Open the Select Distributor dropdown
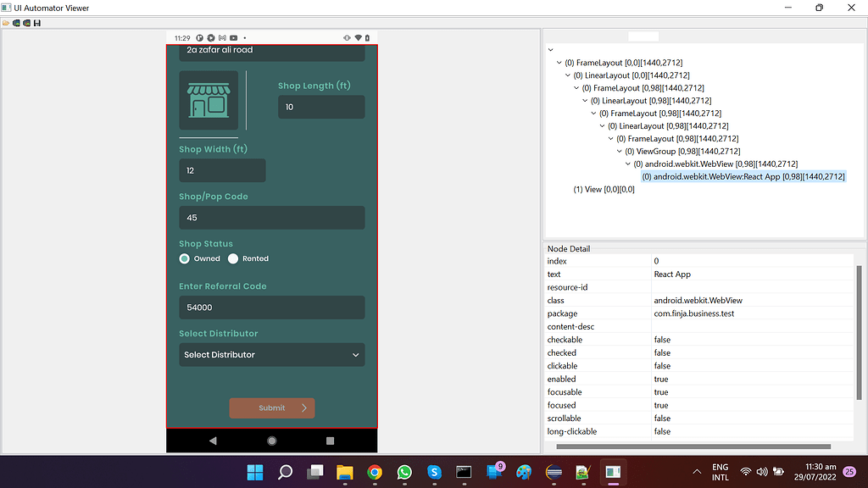 [271, 354]
